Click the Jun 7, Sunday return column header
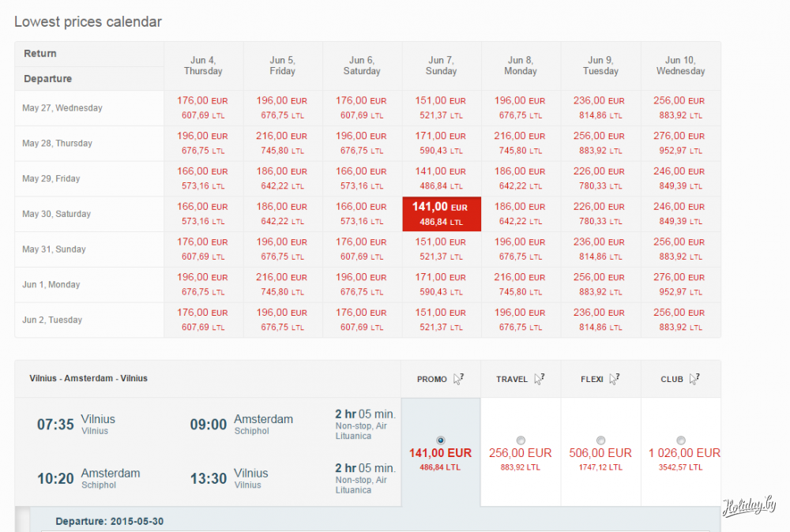 coord(441,66)
